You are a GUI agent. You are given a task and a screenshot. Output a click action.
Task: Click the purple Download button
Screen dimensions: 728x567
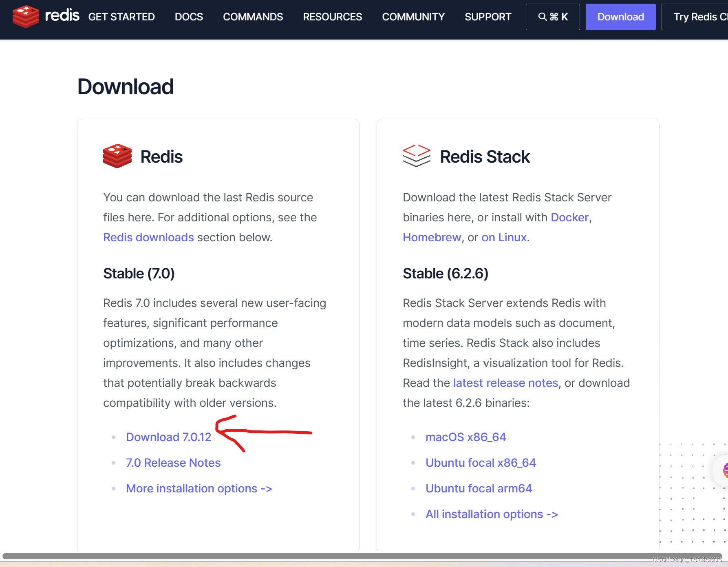[621, 17]
